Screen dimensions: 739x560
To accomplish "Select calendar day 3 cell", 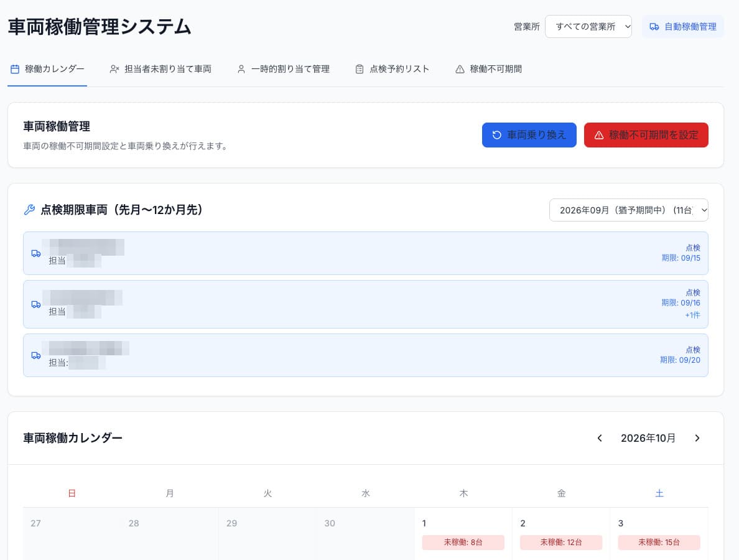I will (x=659, y=534).
